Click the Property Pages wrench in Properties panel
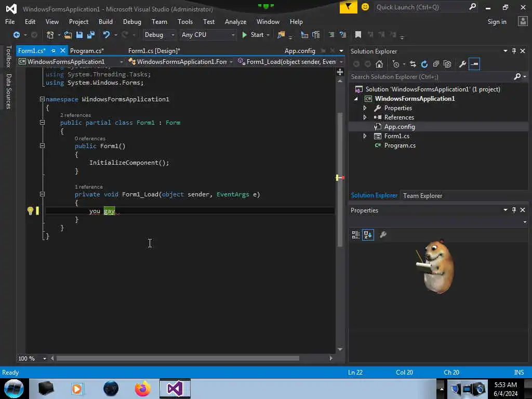Screen dimensions: 532x399 point(383,234)
